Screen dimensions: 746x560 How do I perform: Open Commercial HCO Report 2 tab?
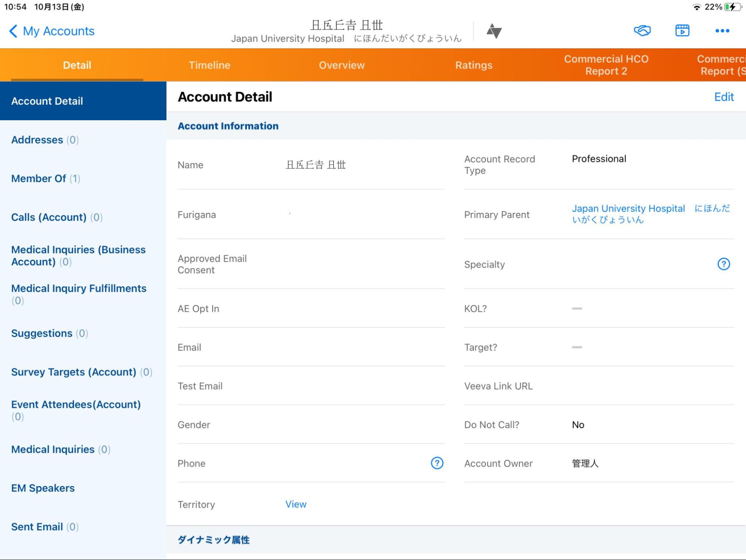click(606, 65)
